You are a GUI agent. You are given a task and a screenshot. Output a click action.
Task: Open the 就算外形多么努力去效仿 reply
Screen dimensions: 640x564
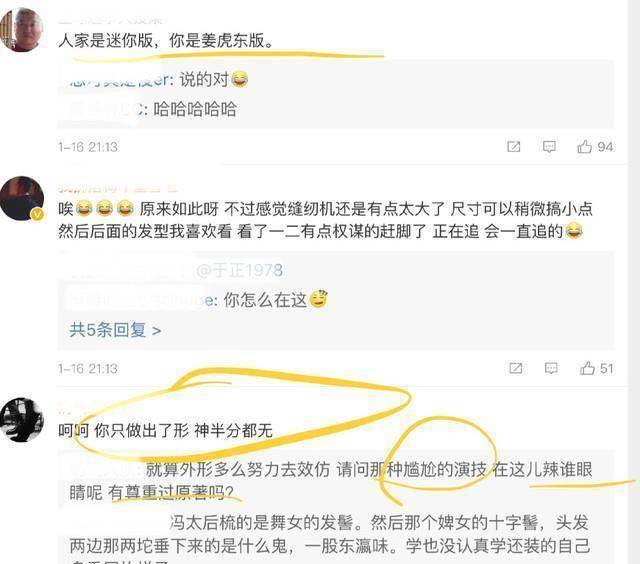331,481
